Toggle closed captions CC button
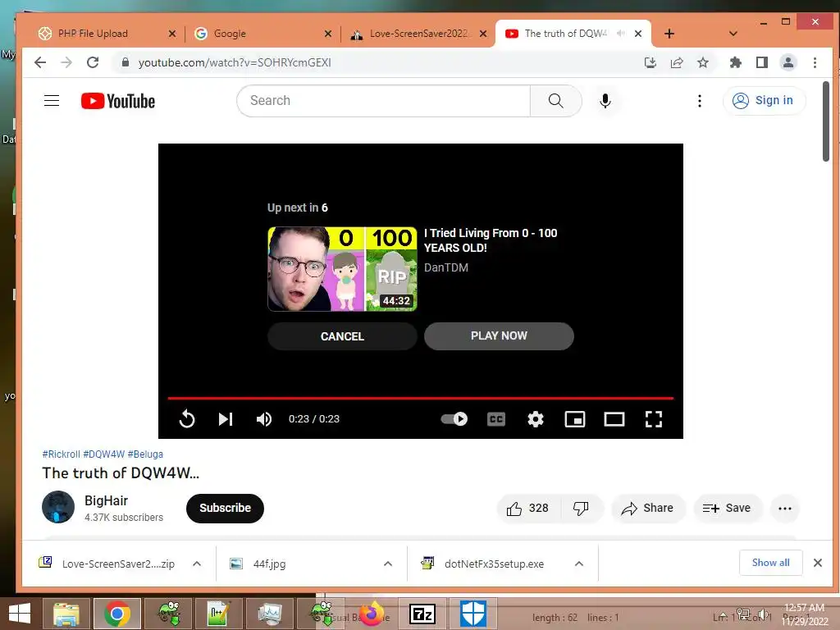The width and height of the screenshot is (840, 630). (496, 419)
